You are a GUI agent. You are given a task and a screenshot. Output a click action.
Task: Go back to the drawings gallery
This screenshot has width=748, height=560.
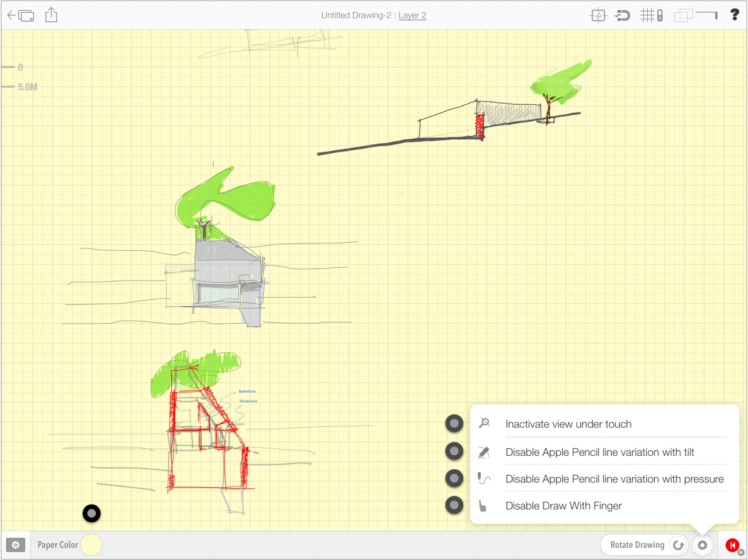pos(20,15)
